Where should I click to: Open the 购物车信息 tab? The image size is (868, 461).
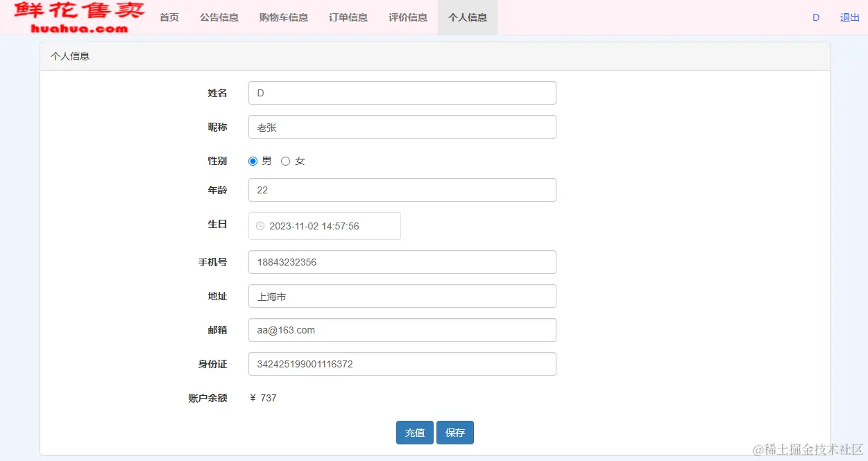coord(284,17)
